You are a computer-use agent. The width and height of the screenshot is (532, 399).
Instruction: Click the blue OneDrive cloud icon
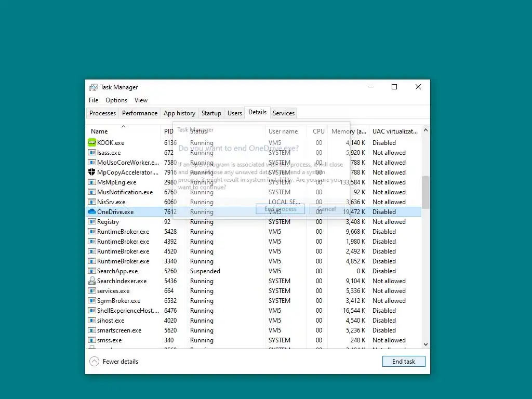[91, 211]
